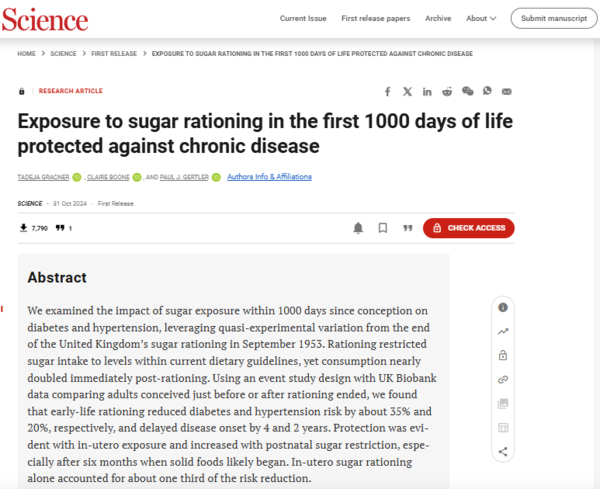Screen dimensions: 600x489
Task: Toggle the bookmark icon for this article
Action: (x=382, y=228)
